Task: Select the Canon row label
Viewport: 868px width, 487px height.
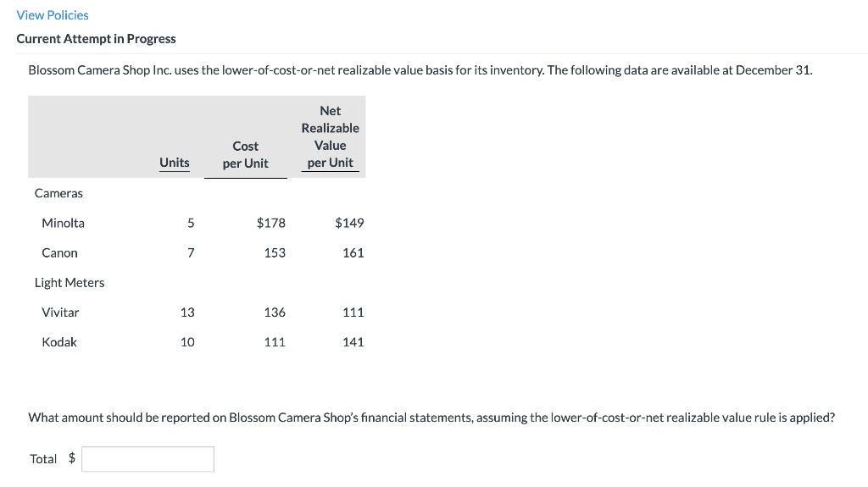Action: point(60,253)
